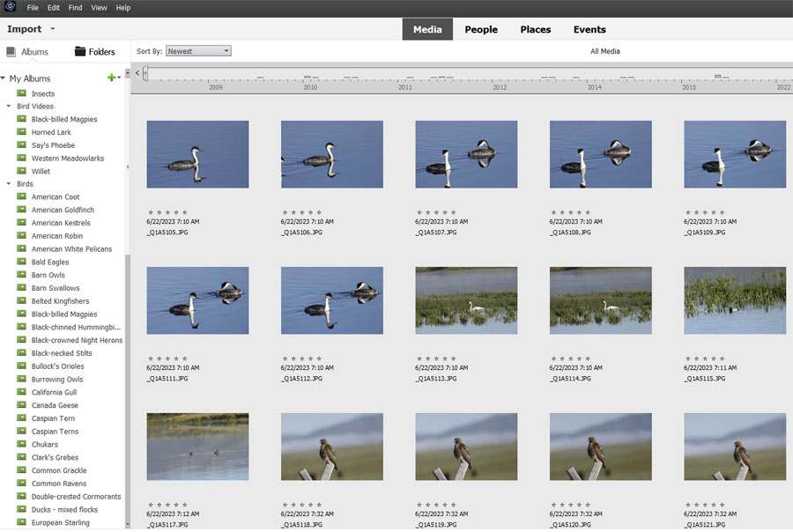This screenshot has height=532, width=793.
Task: Click the Insects album icon
Action: pos(22,94)
